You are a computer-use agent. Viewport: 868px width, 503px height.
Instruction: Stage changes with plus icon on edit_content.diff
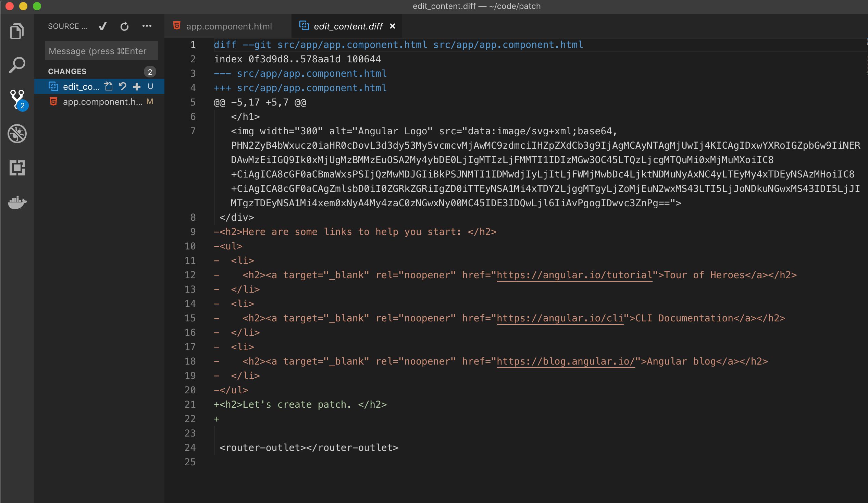137,86
